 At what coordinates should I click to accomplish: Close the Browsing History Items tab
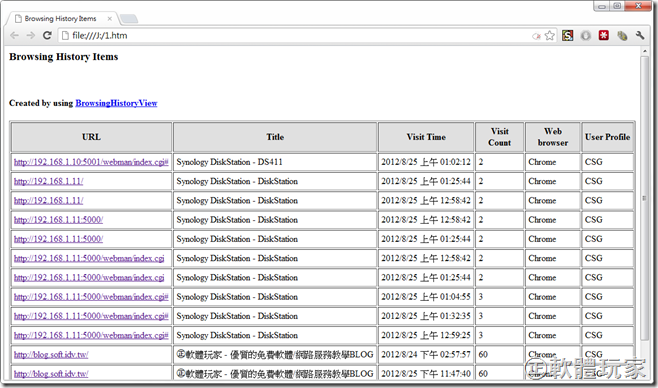click(x=110, y=18)
